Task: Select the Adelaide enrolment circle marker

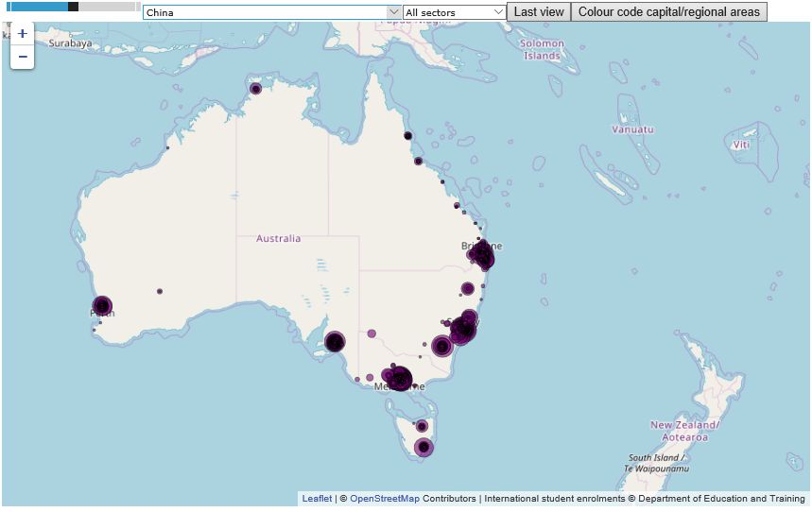Action: (x=335, y=342)
